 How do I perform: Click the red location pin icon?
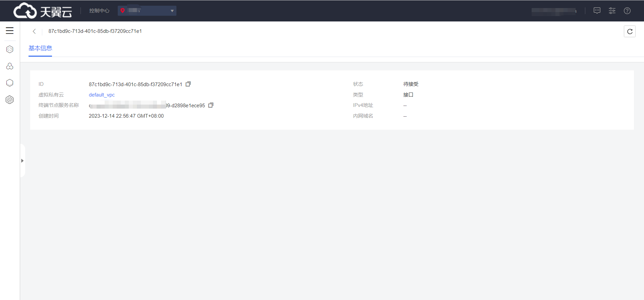pos(123,11)
